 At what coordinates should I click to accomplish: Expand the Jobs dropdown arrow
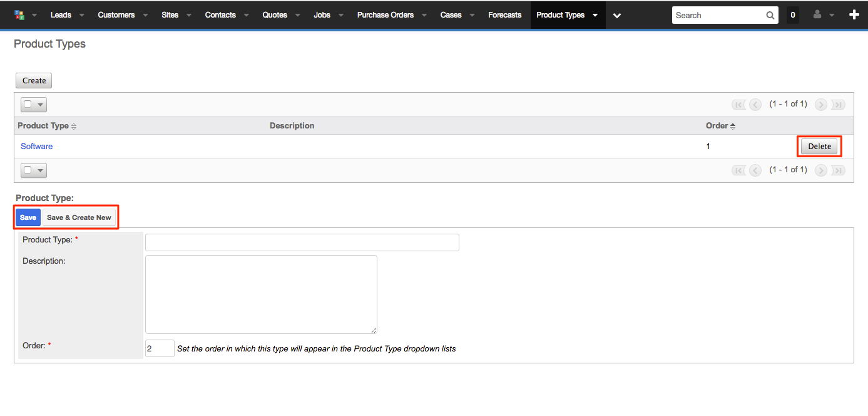(x=341, y=15)
